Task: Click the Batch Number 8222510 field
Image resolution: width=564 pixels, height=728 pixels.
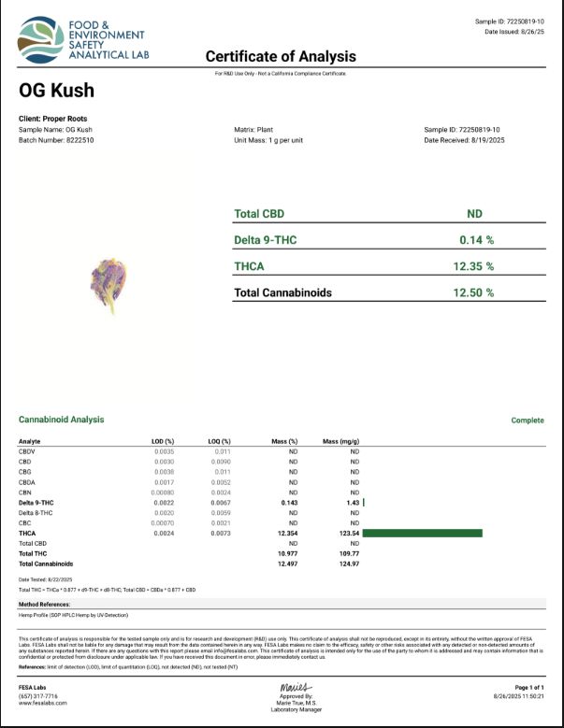Action: tap(56, 140)
